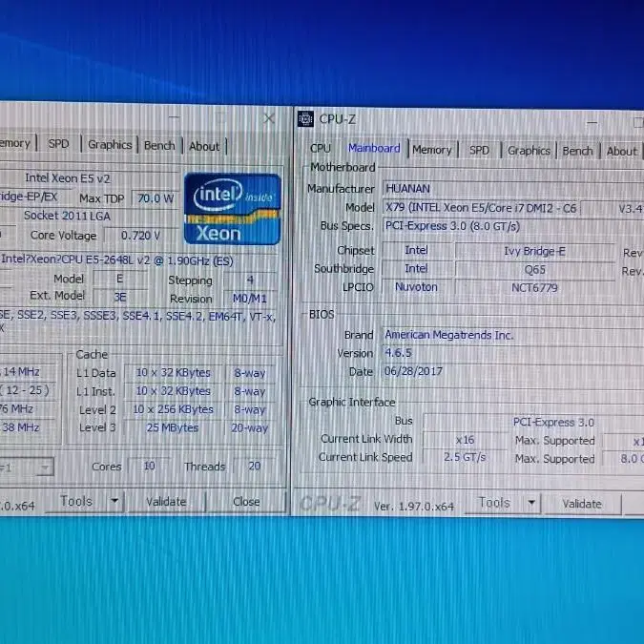Open the processor selection dropdown in left window

27,467
